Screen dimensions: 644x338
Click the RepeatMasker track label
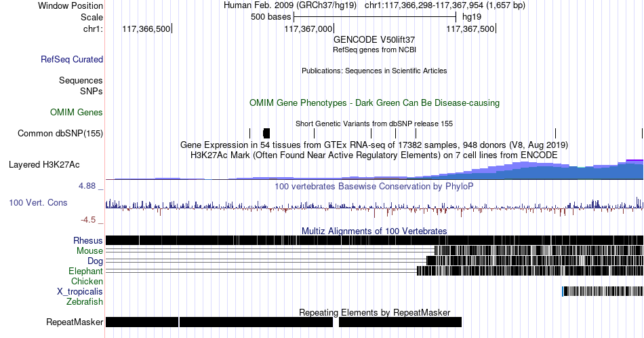tap(75, 322)
